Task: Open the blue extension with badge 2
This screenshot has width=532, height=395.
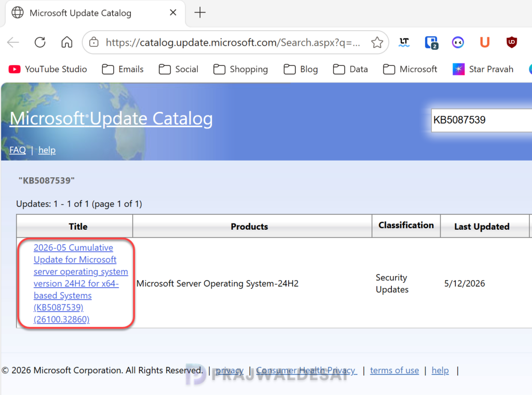Action: 431,43
